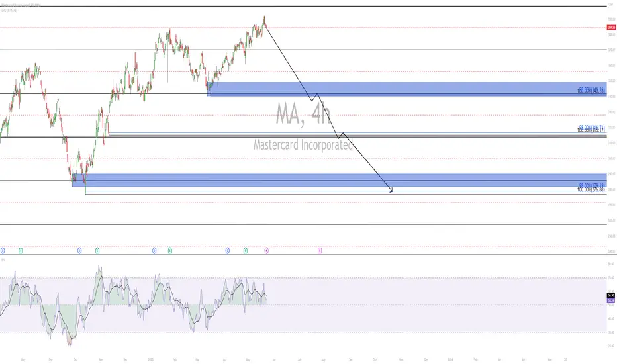Click the Fibonacci label near 315
The image size is (617, 364).
[591, 129]
